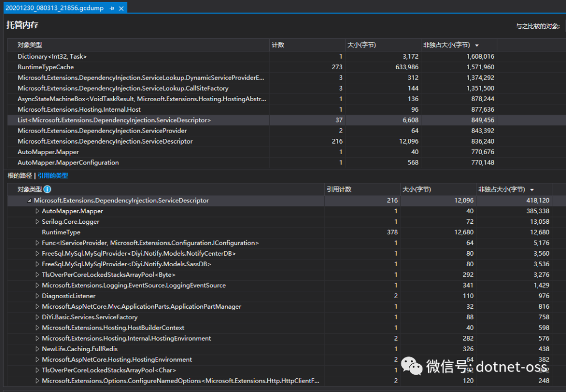The width and height of the screenshot is (566, 392).
Task: Expand the Microsoft.Extensions.Hosting.HostBuilderContext node
Action: (x=37, y=327)
